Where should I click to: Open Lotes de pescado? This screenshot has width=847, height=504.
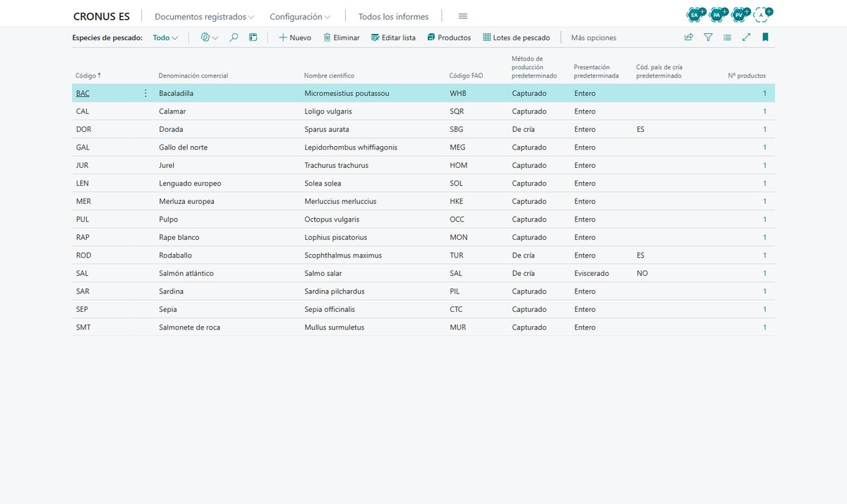point(516,37)
